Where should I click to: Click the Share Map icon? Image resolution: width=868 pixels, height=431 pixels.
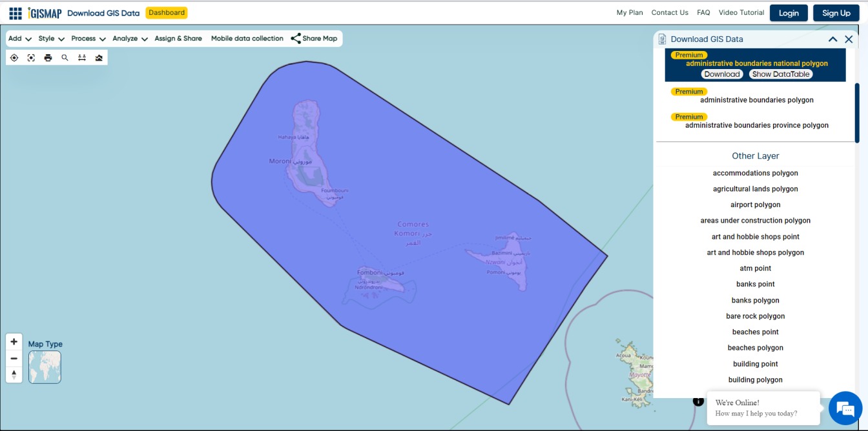click(297, 37)
